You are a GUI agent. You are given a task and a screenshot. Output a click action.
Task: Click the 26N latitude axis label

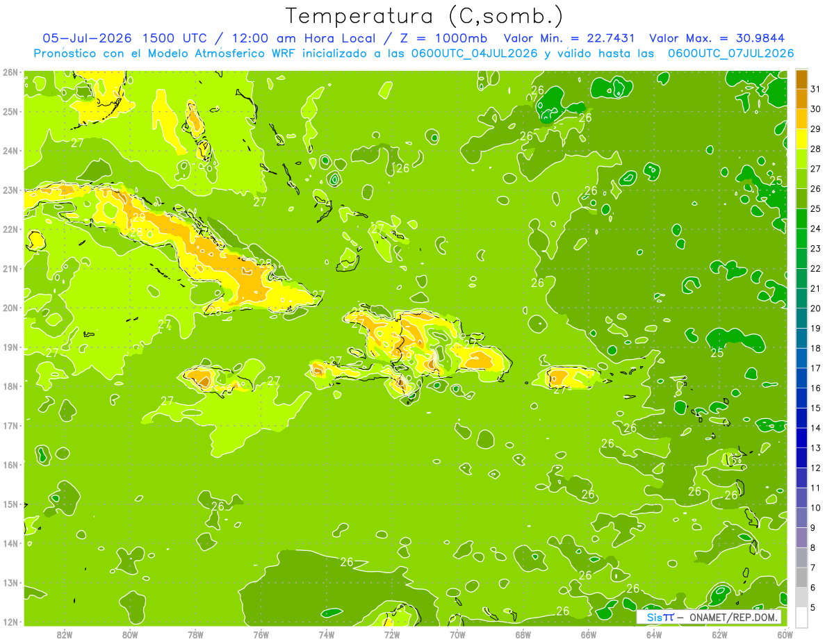click(x=10, y=72)
